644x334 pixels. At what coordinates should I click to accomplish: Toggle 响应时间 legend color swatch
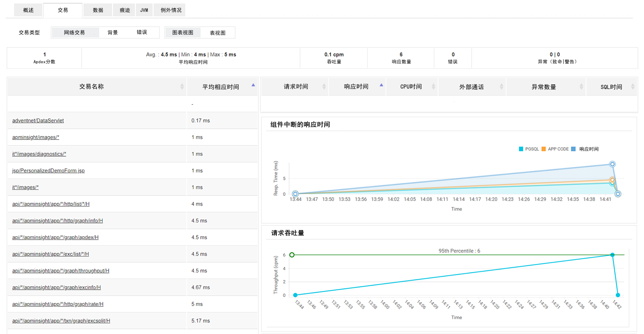click(x=573, y=149)
